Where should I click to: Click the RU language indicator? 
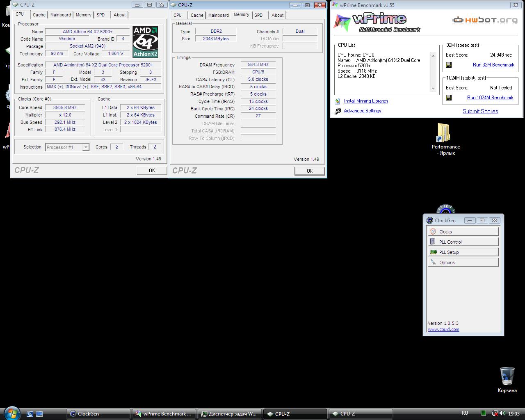465,413
